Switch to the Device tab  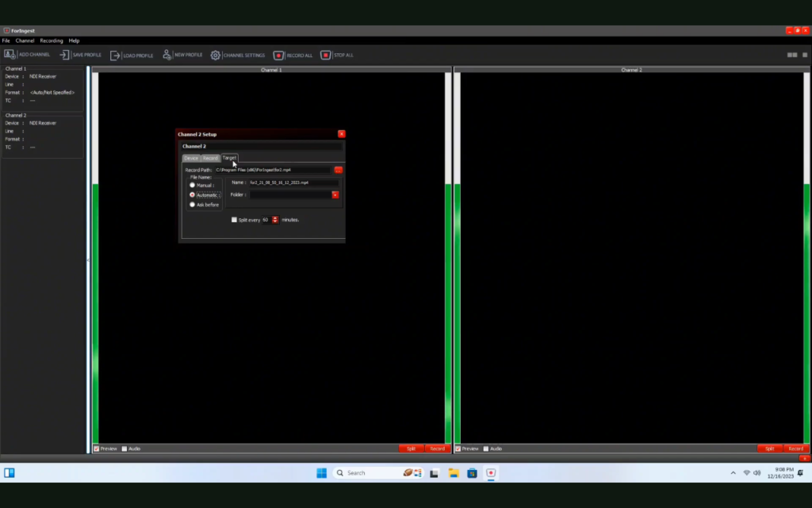point(191,158)
